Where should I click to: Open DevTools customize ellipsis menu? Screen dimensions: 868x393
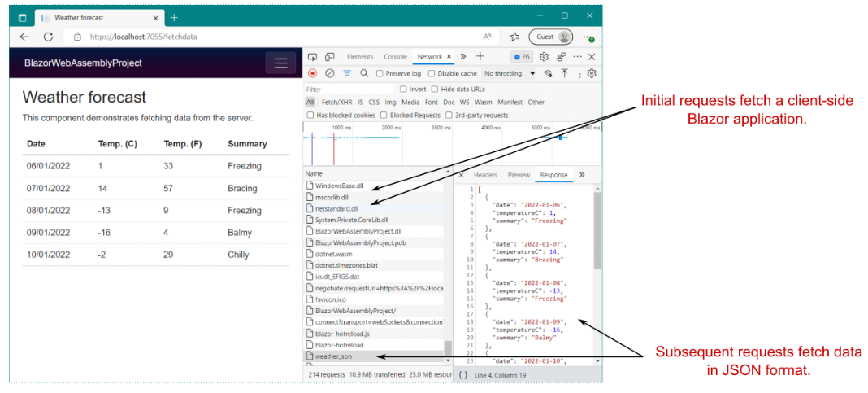click(x=577, y=56)
